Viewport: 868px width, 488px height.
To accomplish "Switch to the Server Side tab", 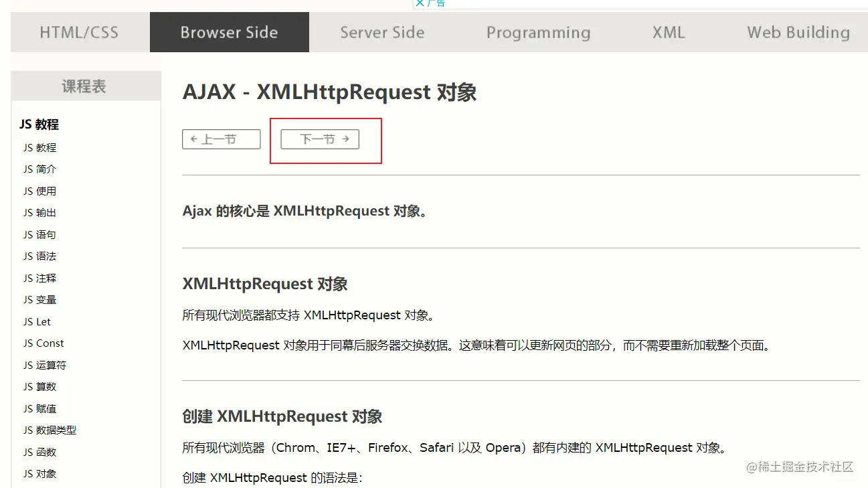I will pos(382,32).
